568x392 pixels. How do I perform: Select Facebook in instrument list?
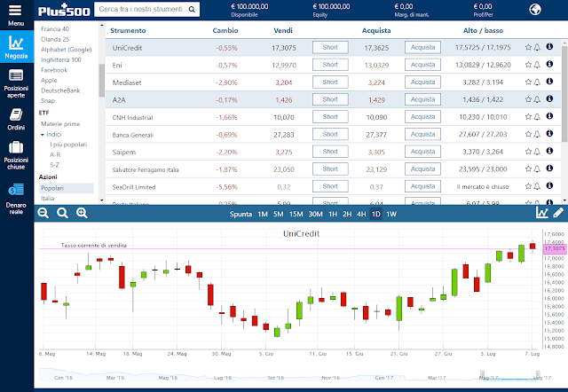(54, 70)
